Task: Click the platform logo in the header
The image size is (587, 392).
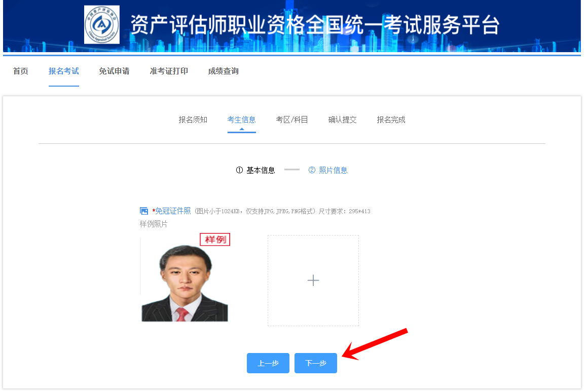Action: (x=101, y=24)
